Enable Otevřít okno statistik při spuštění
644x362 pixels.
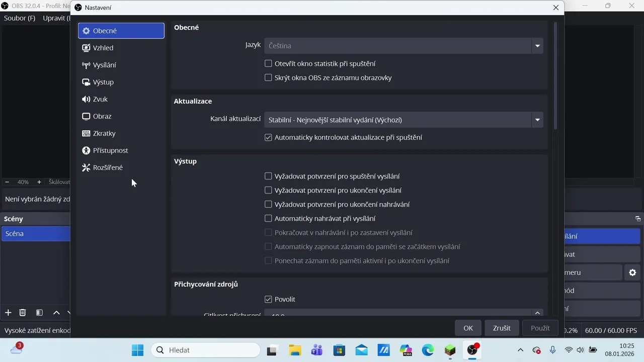pos(268,64)
